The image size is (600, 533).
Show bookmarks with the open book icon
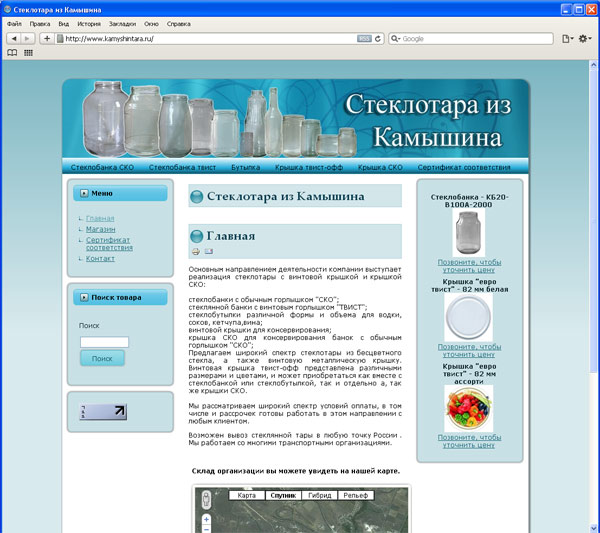pyautogui.click(x=12, y=53)
